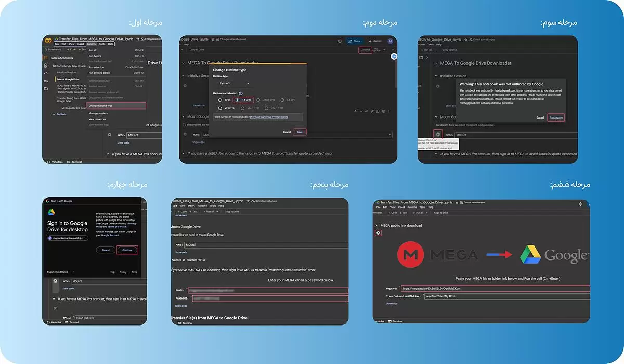The width and height of the screenshot is (624, 364).
Task: Collapse MEGA To Google Drive Downloader section, step two
Action: [x=183, y=63]
